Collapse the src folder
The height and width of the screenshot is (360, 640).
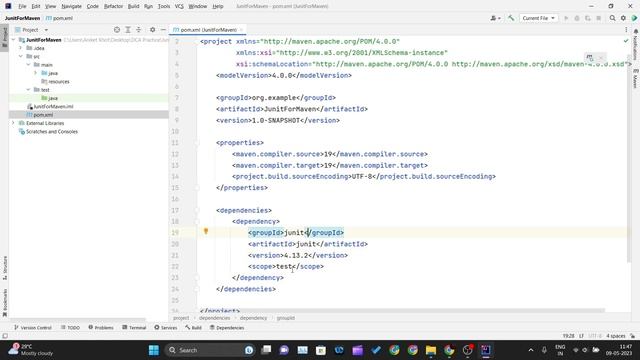pos(20,56)
